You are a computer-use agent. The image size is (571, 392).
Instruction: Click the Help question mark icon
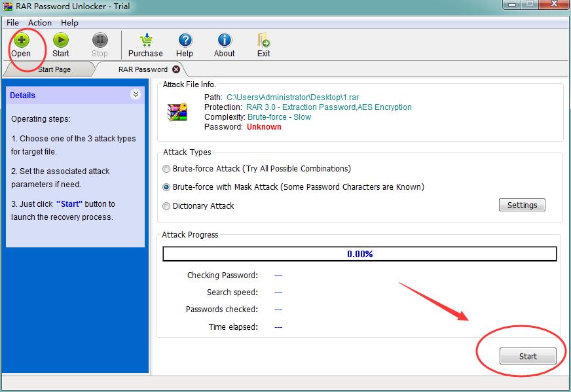point(185,41)
